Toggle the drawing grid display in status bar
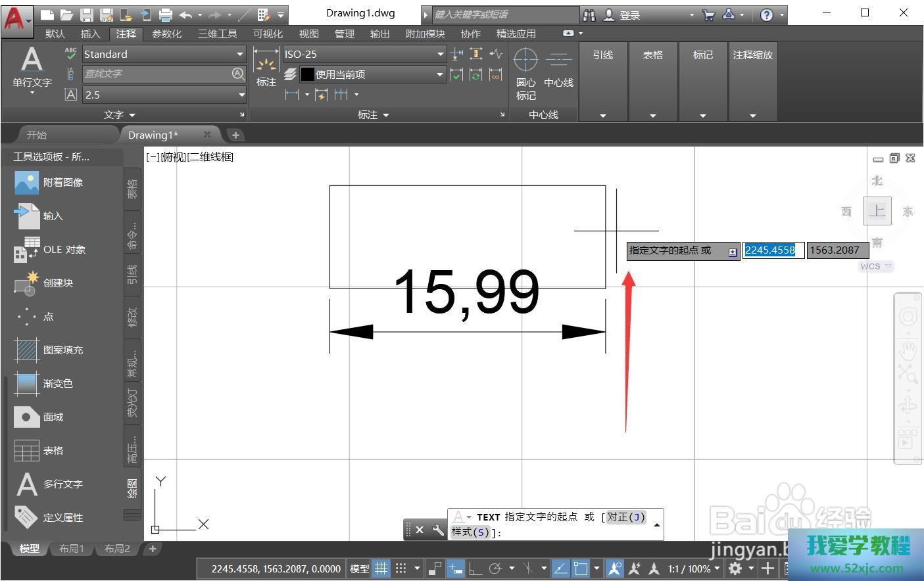The width and height of the screenshot is (924, 581). (381, 569)
